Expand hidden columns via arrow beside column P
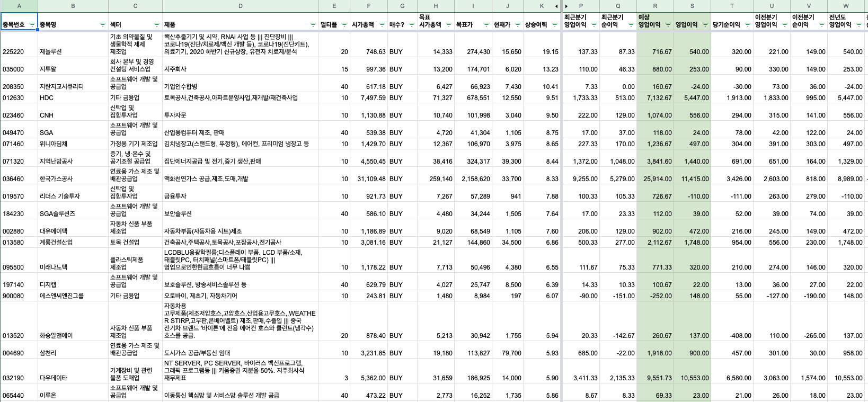Image resolution: width=868 pixels, height=402 pixels. (x=566, y=6)
